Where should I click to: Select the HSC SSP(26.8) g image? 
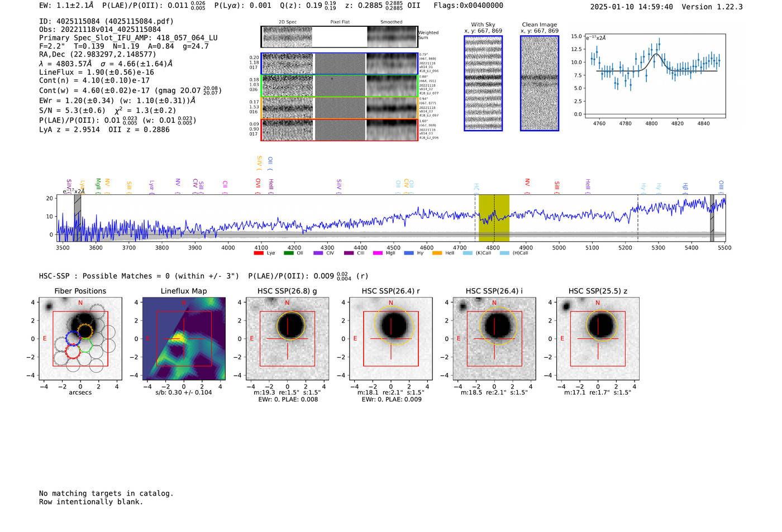coord(288,339)
